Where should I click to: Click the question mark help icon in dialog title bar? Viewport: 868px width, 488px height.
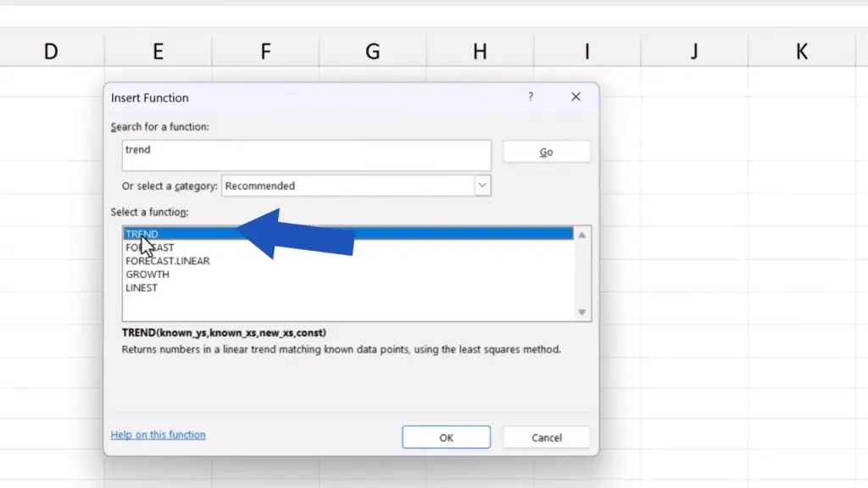tap(531, 97)
